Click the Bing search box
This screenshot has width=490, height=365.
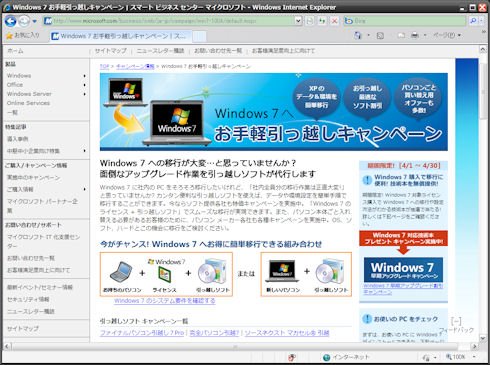coord(405,21)
